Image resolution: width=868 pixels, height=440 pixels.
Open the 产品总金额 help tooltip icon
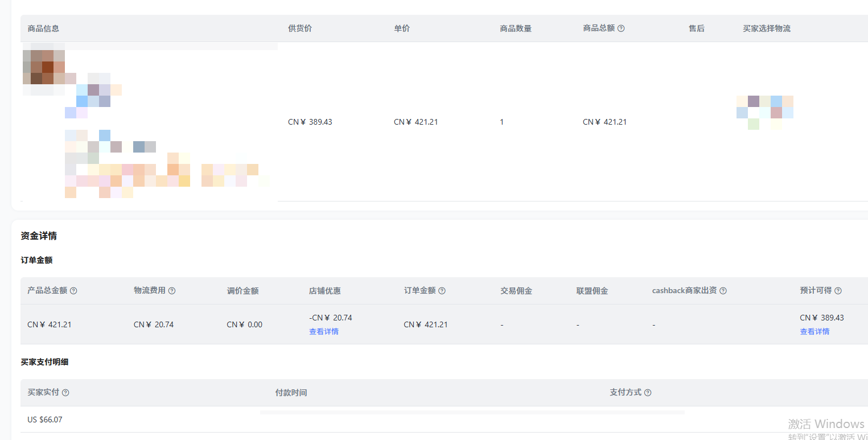[73, 291]
